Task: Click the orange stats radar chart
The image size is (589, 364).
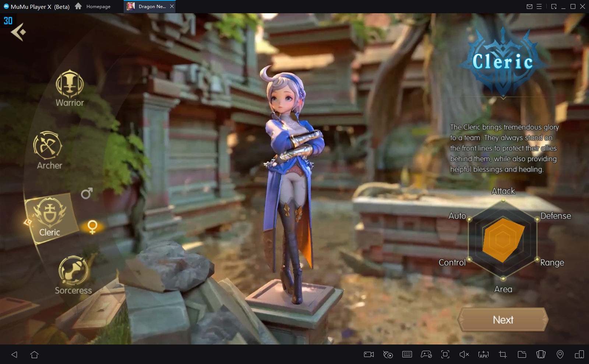Action: (503, 239)
